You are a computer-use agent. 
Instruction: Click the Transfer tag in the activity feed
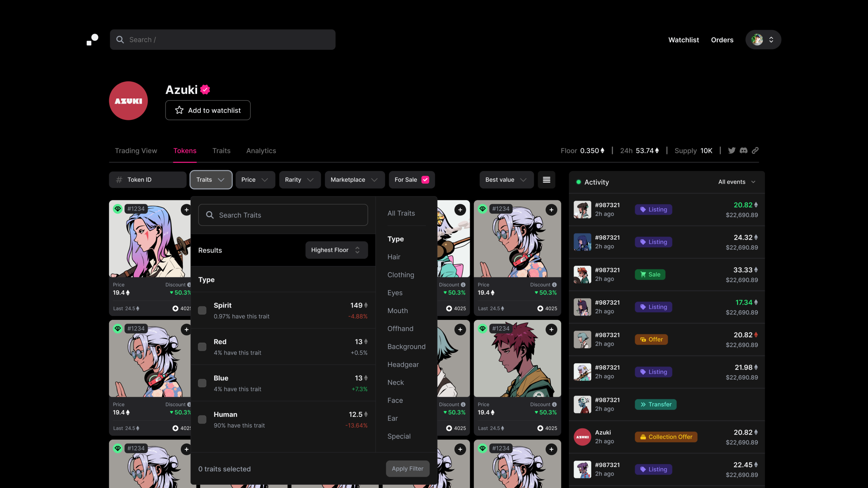(x=655, y=404)
